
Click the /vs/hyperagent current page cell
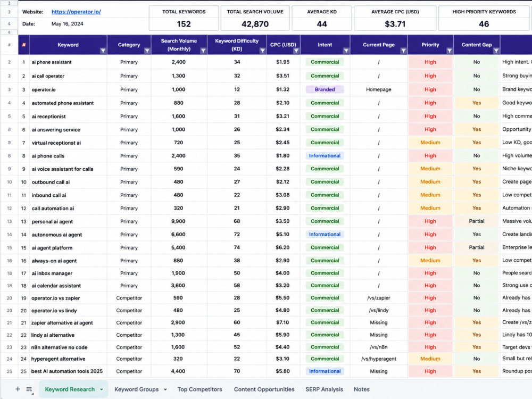(379, 359)
